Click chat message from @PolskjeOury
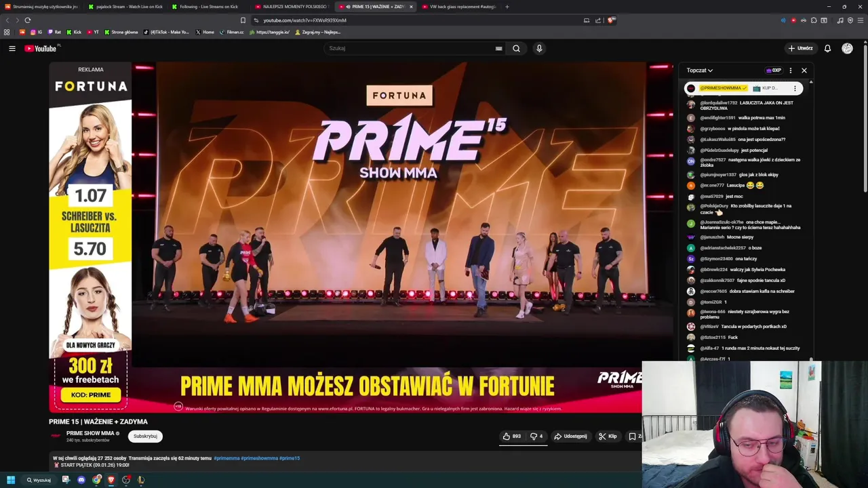868x488 pixels. [x=744, y=209]
